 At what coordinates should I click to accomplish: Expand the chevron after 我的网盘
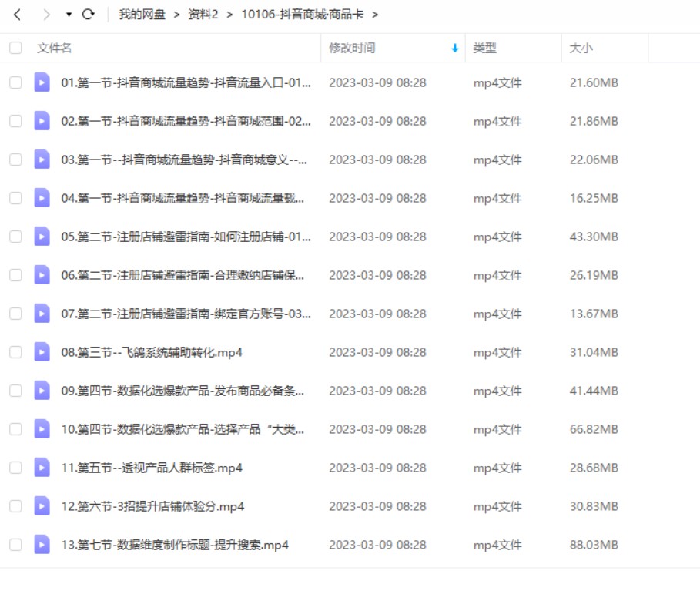(177, 15)
